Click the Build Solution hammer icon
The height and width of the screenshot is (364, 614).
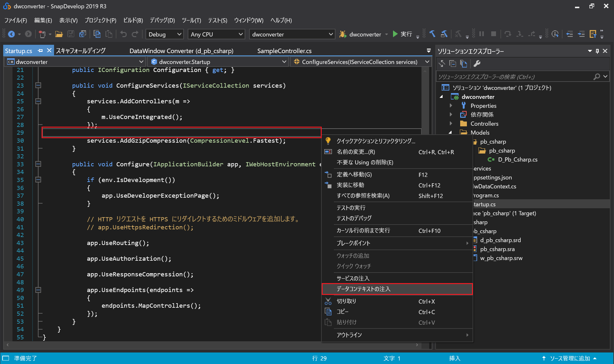coord(432,34)
